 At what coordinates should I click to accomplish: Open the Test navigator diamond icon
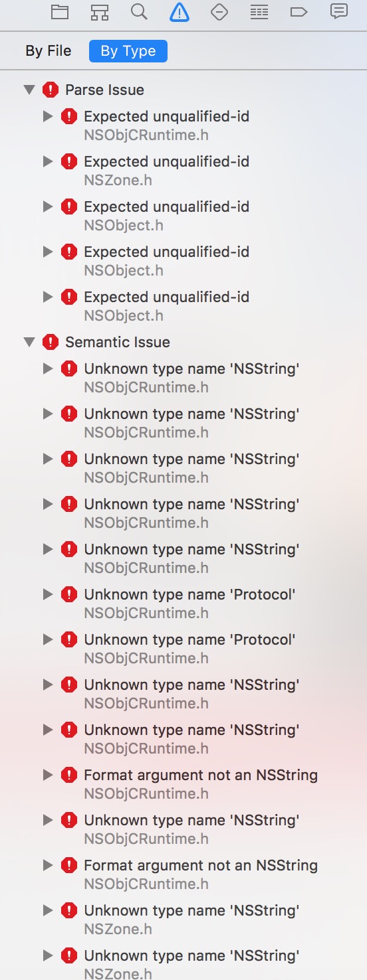coord(219,12)
